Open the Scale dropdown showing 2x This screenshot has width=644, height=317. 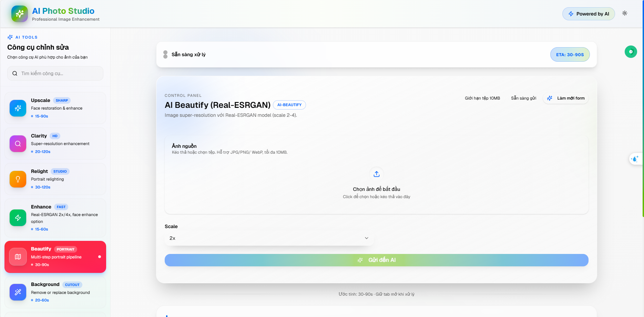pos(269,238)
